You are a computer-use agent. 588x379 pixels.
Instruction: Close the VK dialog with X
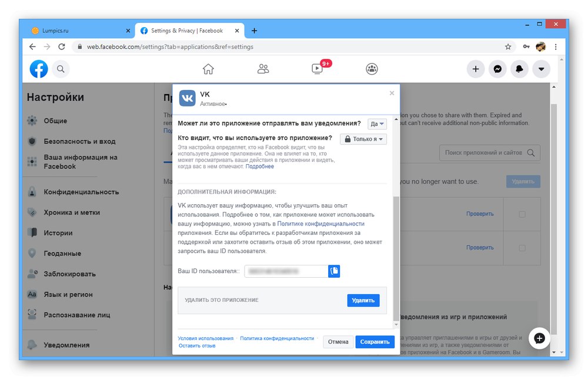[392, 93]
